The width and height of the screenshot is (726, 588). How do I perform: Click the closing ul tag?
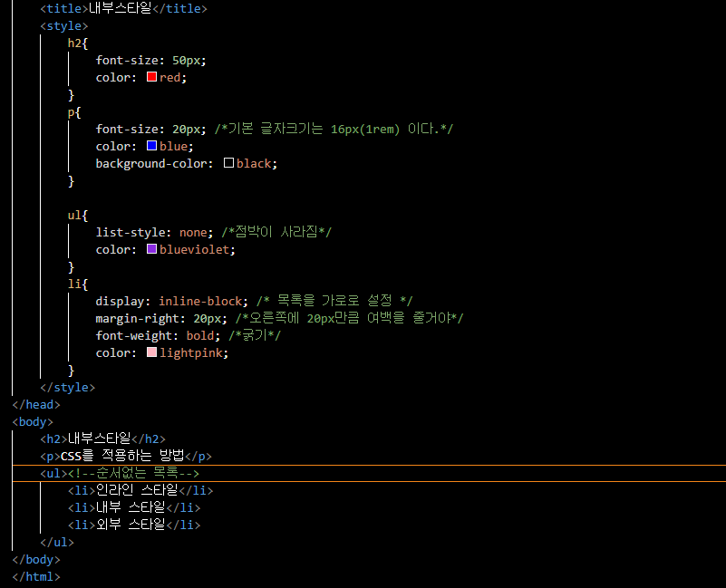point(57,542)
